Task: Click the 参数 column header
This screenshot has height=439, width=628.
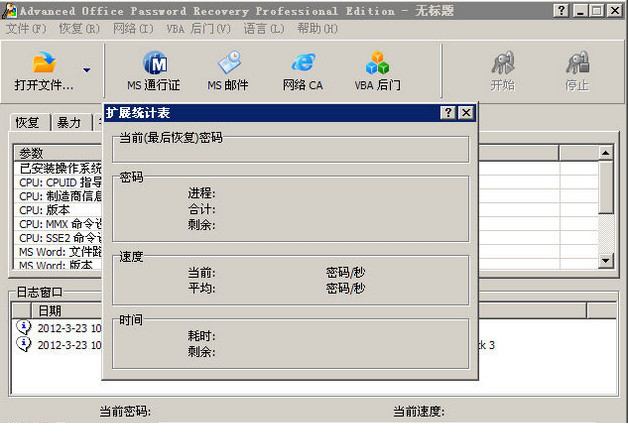Action: pos(58,153)
